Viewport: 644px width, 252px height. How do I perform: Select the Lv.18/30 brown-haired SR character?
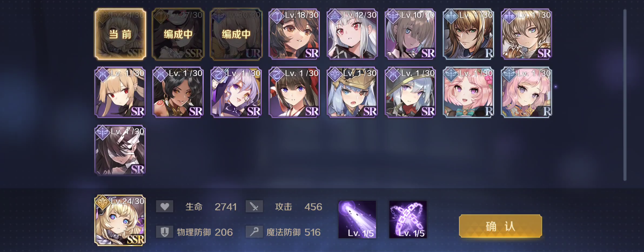click(294, 34)
